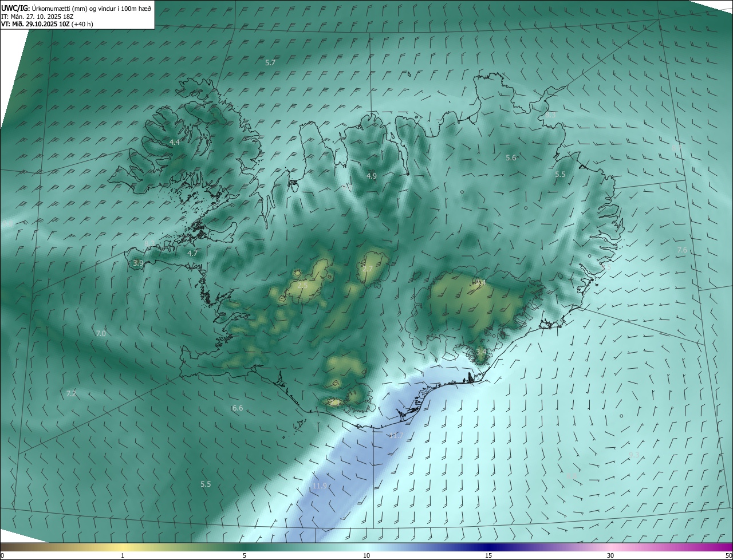
Task: Click the 6.6 value off Reykjanes
Action: (238, 408)
